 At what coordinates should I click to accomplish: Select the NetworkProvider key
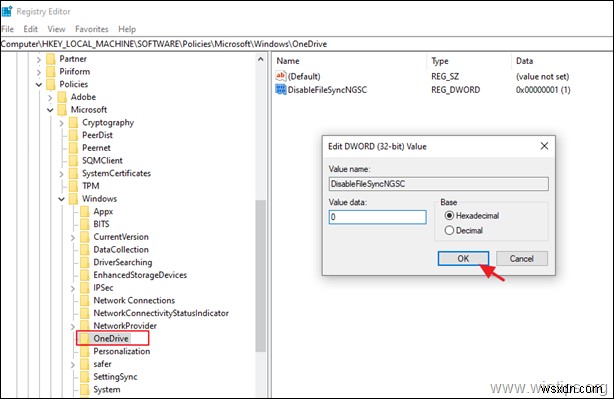(125, 326)
